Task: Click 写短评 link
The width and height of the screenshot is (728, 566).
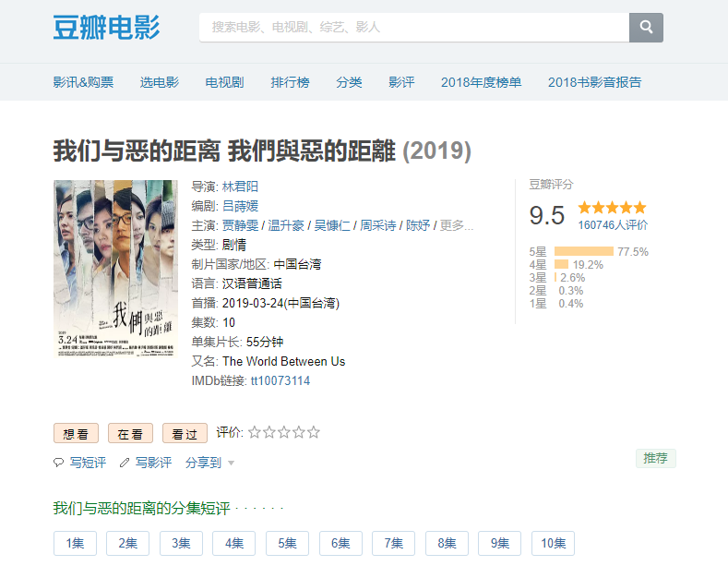Action: (88, 463)
